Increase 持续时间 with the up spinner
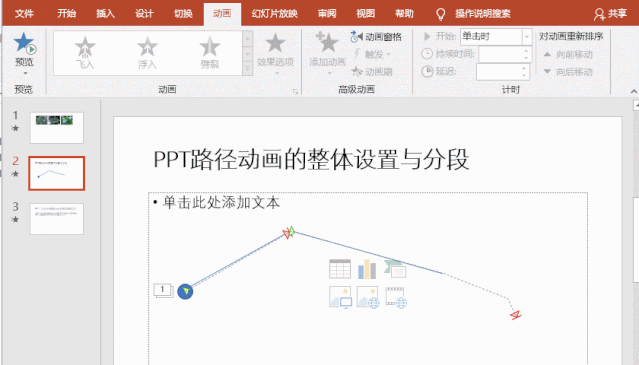Viewport: 639px width, 365px height. tap(526, 51)
